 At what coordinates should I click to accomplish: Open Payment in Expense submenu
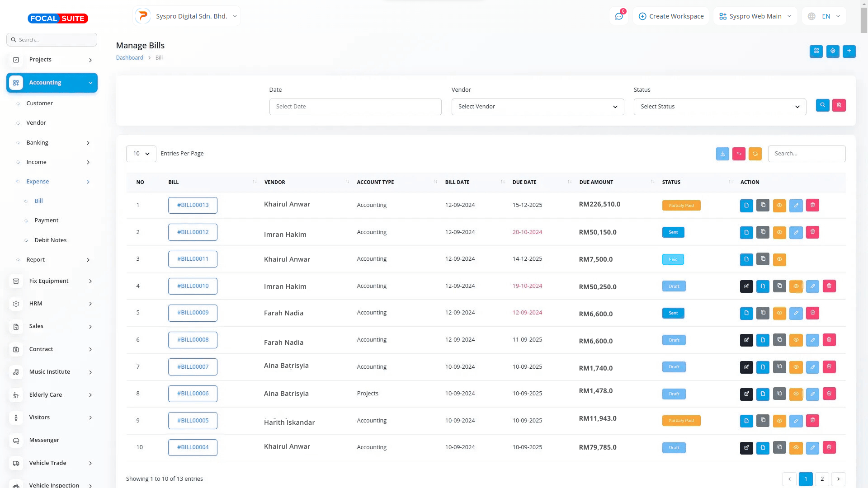tap(47, 221)
